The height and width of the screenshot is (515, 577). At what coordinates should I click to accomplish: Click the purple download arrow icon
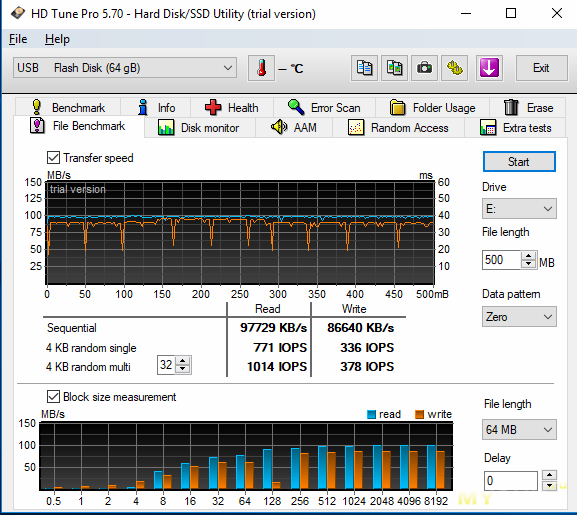489,68
